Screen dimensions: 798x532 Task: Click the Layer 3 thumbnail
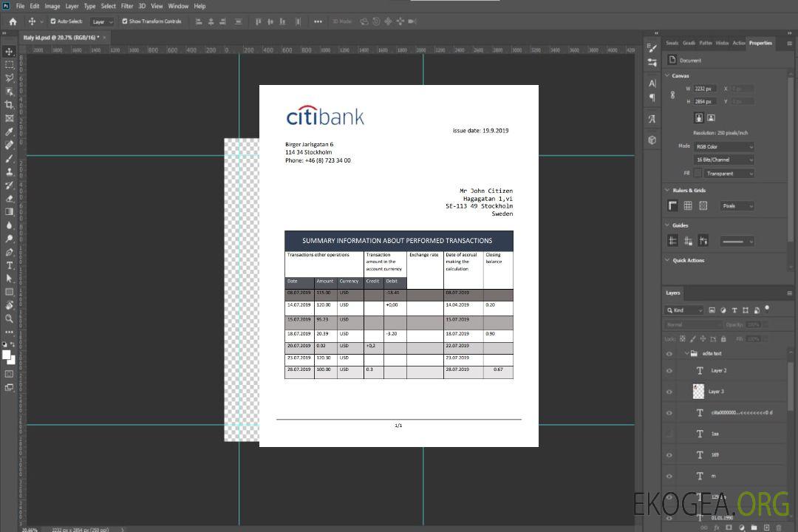coord(698,392)
